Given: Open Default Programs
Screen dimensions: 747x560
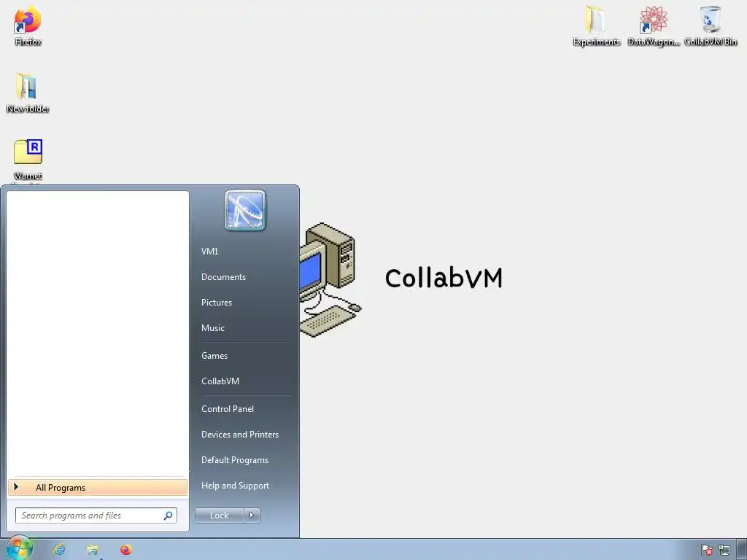Looking at the screenshot, I should tap(235, 460).
